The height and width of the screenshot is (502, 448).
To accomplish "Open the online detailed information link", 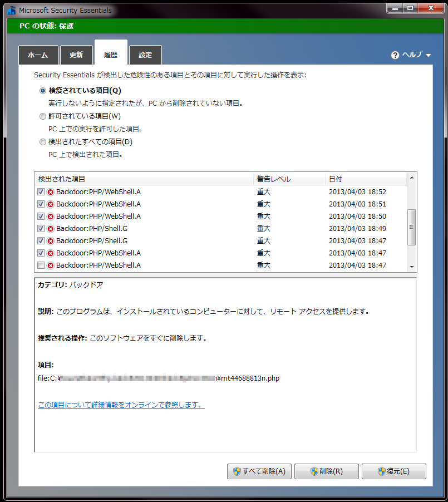I will (121, 405).
